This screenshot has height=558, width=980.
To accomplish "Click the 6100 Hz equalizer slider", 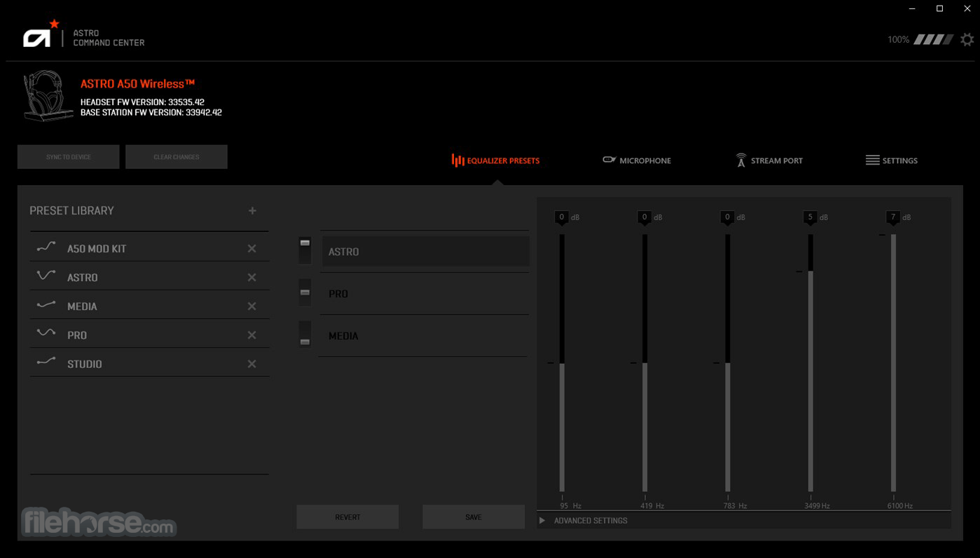I will pyautogui.click(x=893, y=363).
